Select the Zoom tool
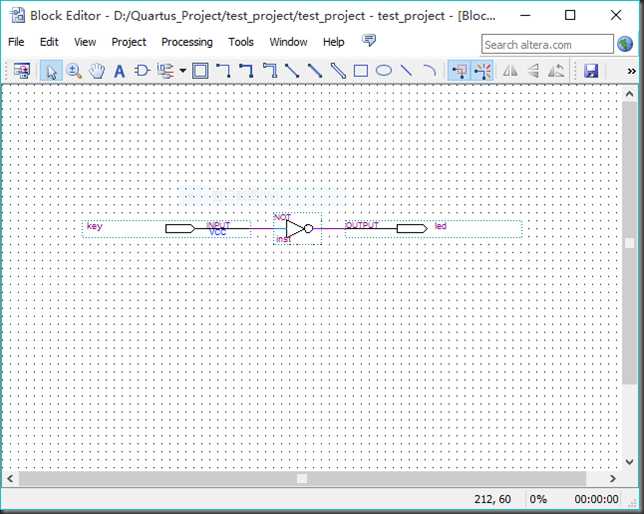The image size is (644, 514). 74,71
